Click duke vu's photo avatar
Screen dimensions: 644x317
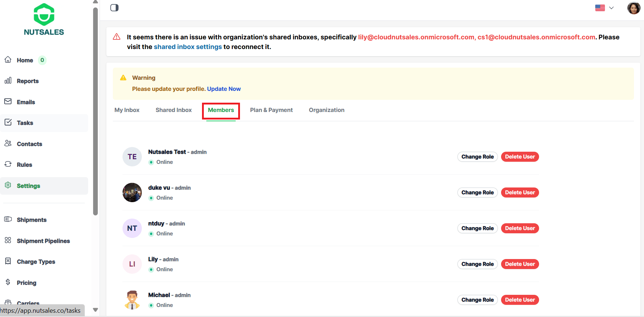(132, 192)
